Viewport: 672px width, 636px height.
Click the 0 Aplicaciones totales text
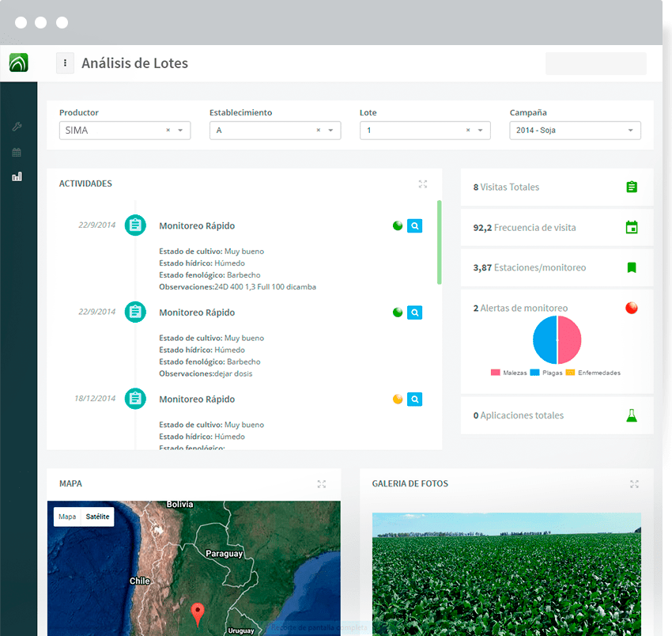519,415
